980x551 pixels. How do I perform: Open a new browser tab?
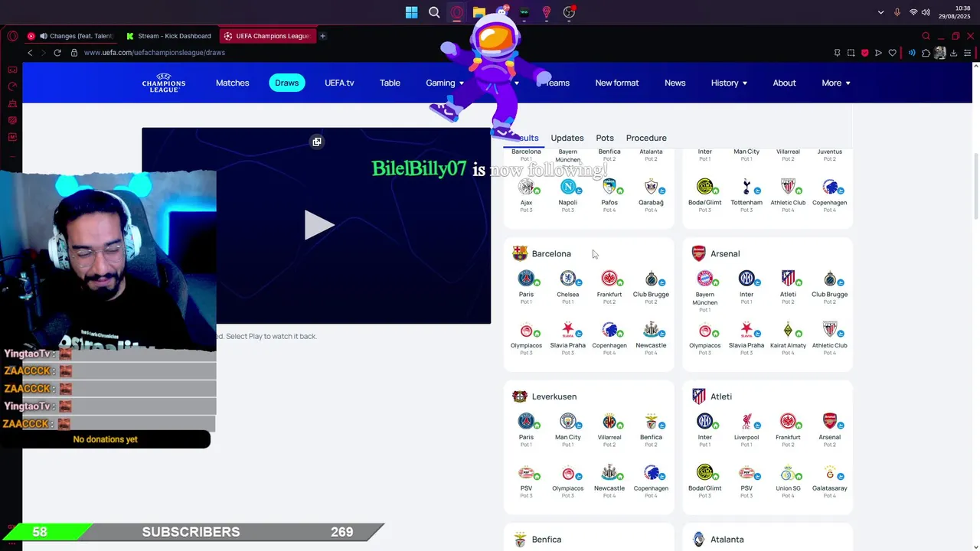[x=323, y=36]
